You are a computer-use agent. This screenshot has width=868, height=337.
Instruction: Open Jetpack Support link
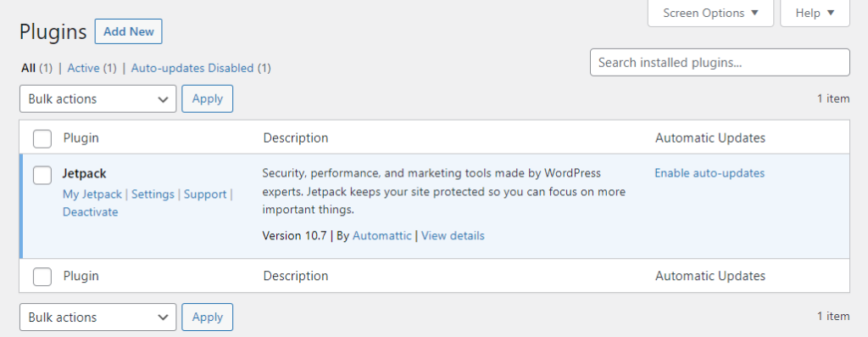[x=205, y=194]
